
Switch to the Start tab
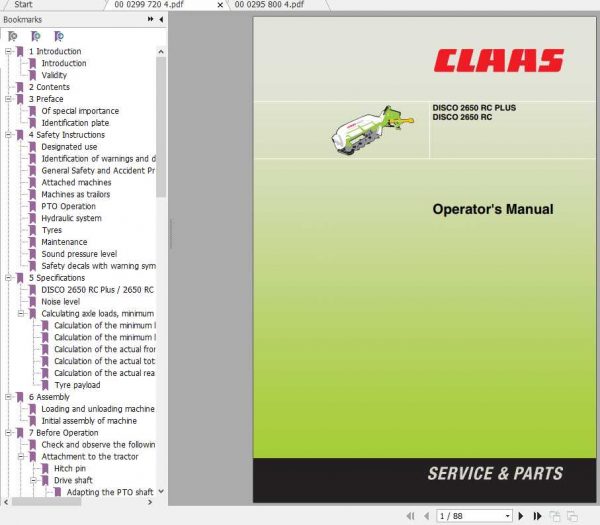tap(23, 5)
